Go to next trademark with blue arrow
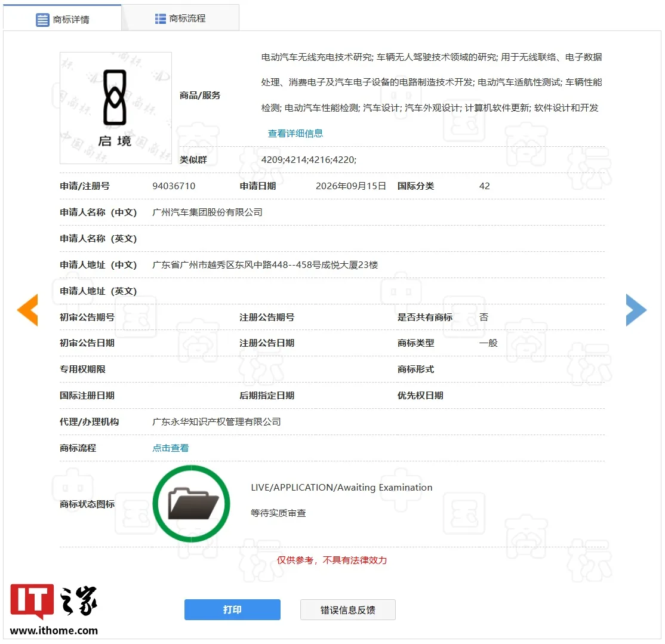Screen dimensions: 665x644 point(636,310)
